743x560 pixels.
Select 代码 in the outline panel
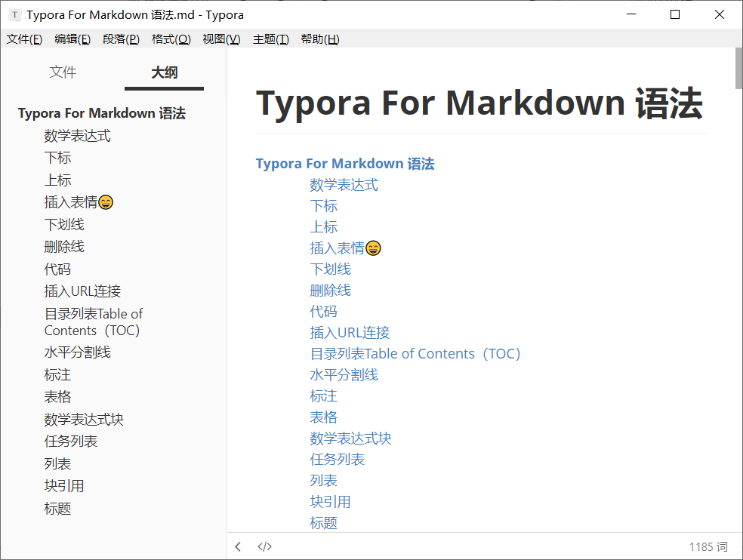[x=58, y=269]
